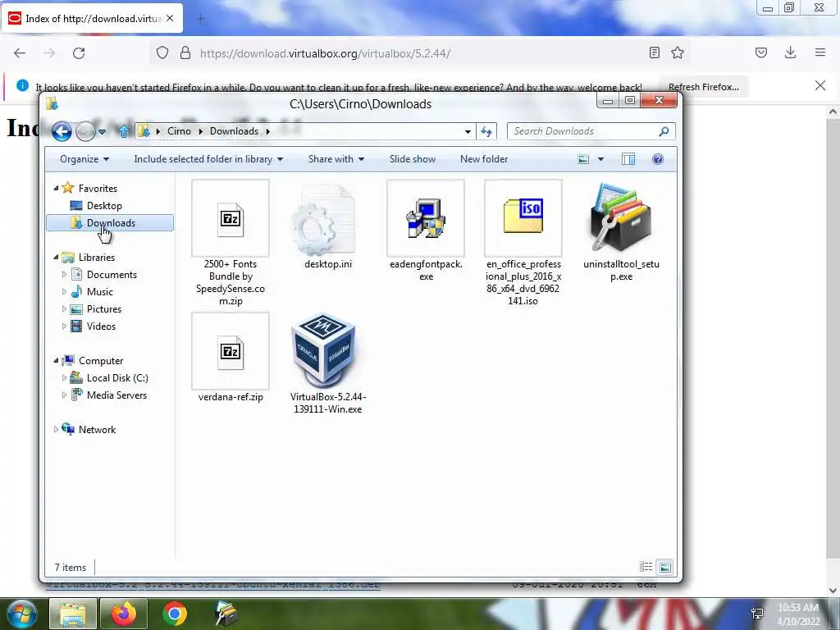Refresh the Downloads folder view

(x=486, y=131)
